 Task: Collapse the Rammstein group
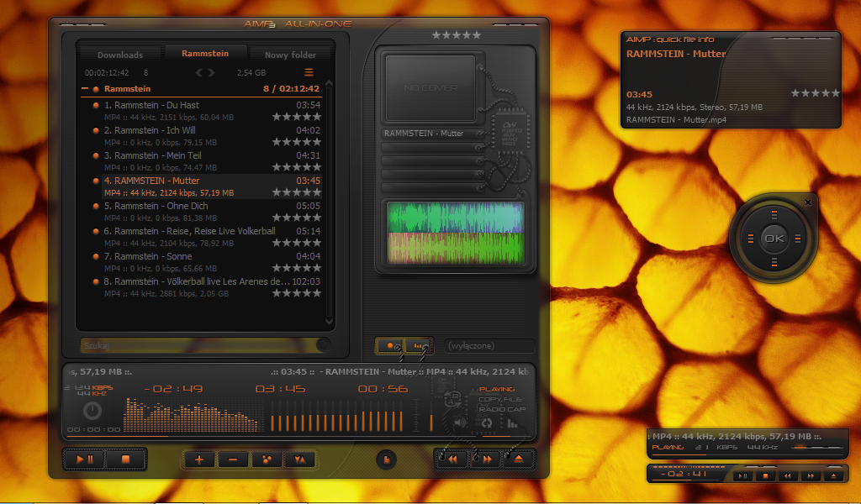click(x=85, y=88)
